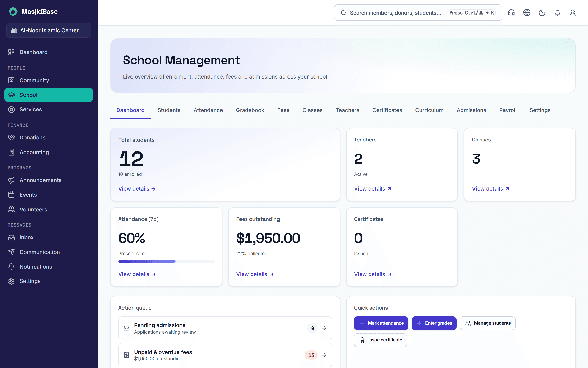The image size is (588, 368).
Task: Click the Events calendar icon
Action: click(x=11, y=195)
